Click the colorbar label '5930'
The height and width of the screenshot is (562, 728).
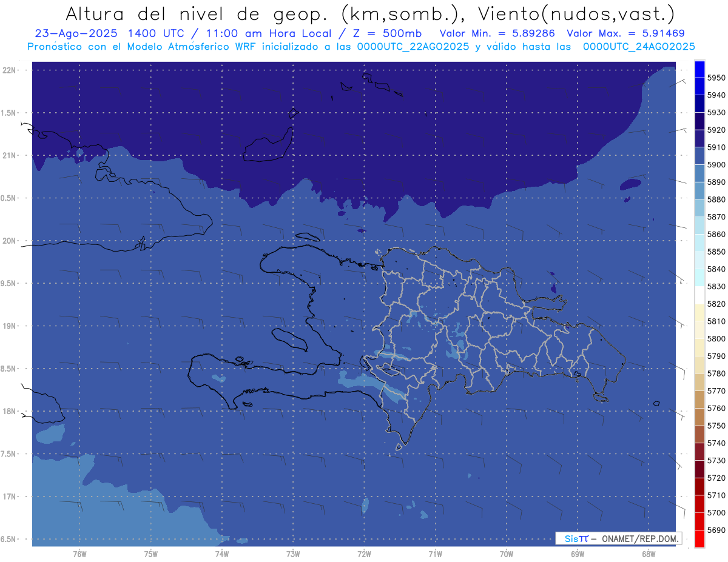(716, 112)
